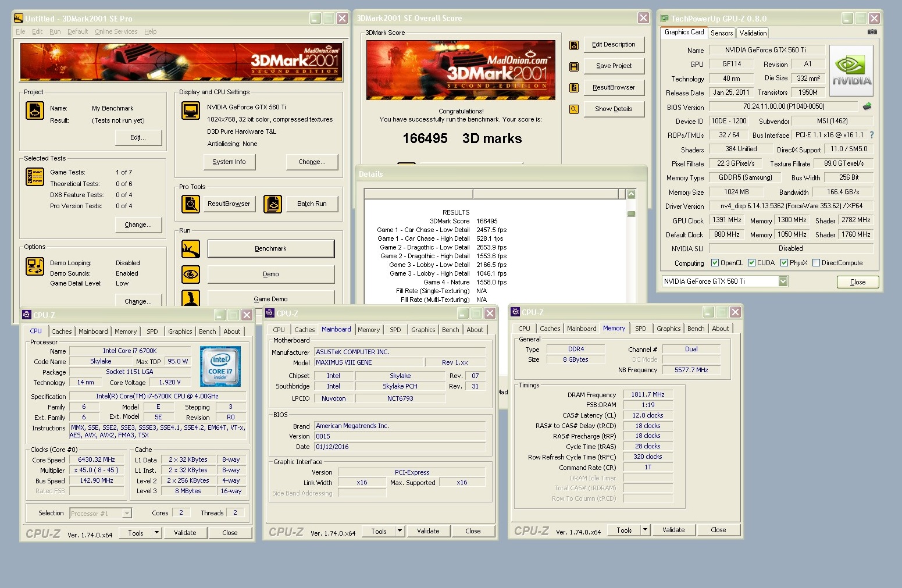Open the Processor #1 selection dropdown
This screenshot has width=902, height=588.
coord(127,513)
